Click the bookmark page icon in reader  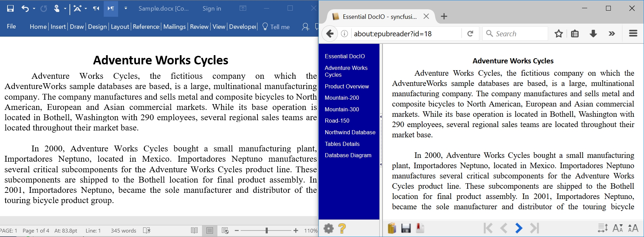coord(420,228)
